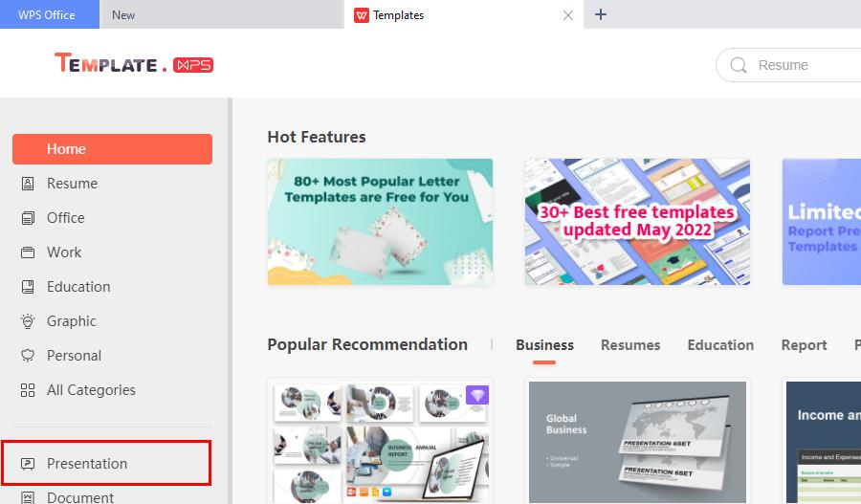Open the Limited Report Templates banner

coord(822,222)
